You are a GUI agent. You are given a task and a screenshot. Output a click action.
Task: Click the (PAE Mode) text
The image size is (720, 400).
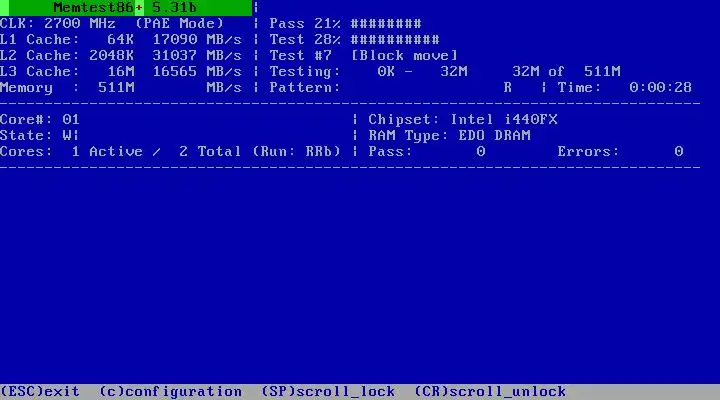click(180, 23)
